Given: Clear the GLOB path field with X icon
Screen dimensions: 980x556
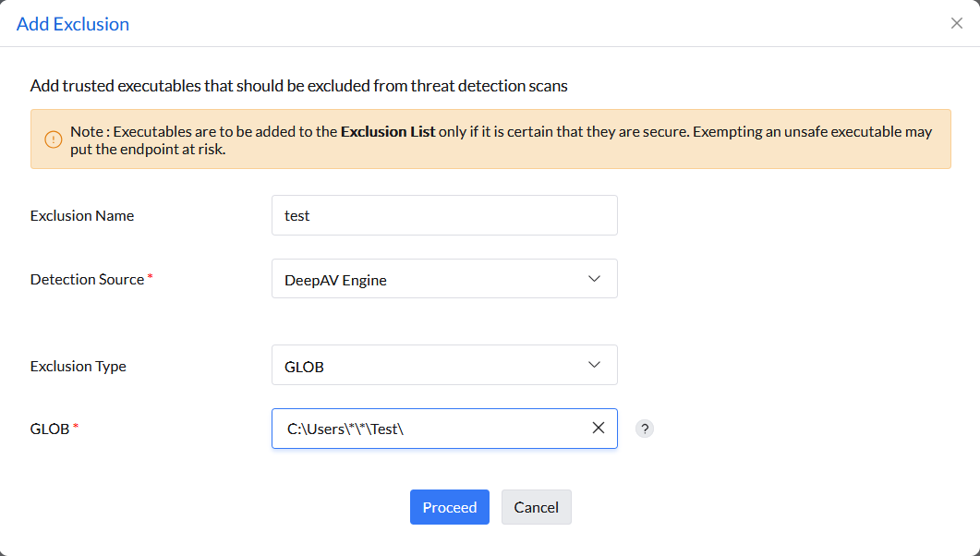Looking at the screenshot, I should click(599, 428).
